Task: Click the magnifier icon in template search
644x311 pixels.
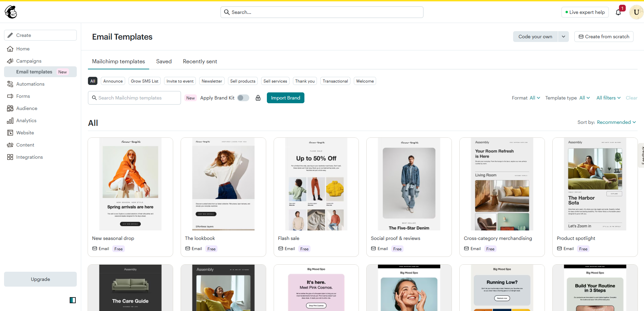Action: (x=94, y=98)
